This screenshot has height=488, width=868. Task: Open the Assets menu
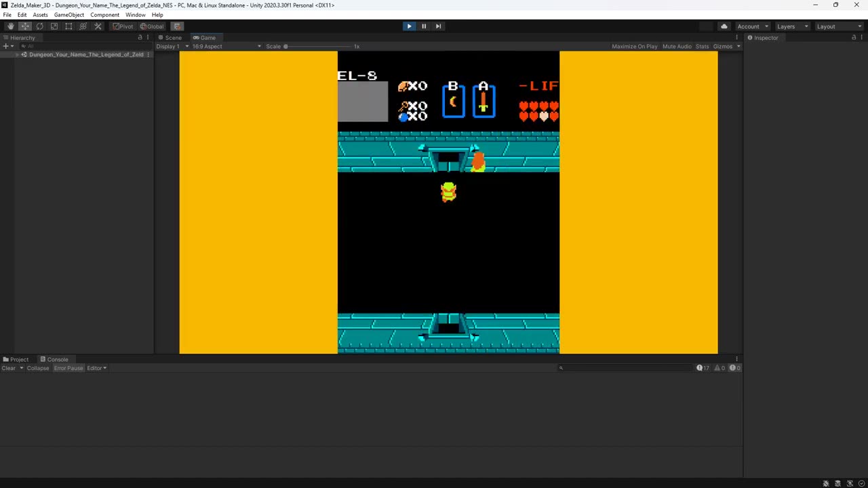point(41,15)
